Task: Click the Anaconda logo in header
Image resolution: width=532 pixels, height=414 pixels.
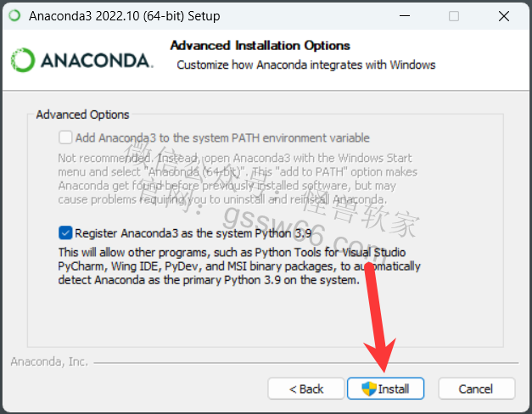Action: [x=82, y=60]
